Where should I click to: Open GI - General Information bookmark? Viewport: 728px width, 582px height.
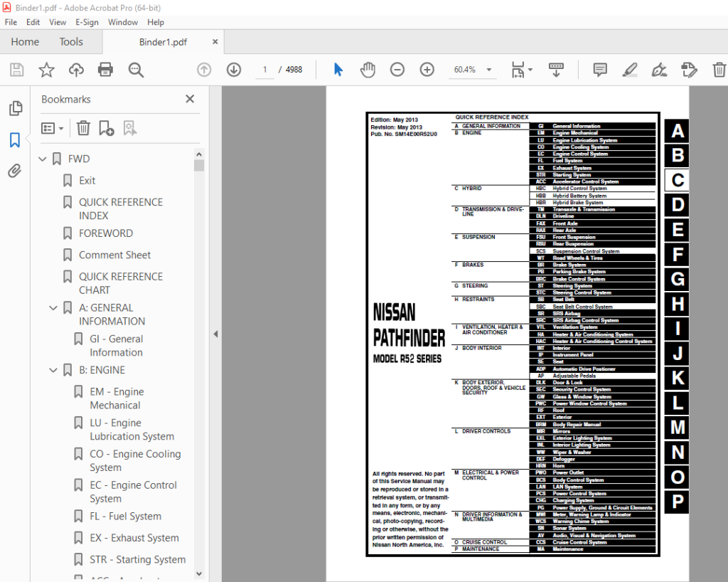point(116,346)
